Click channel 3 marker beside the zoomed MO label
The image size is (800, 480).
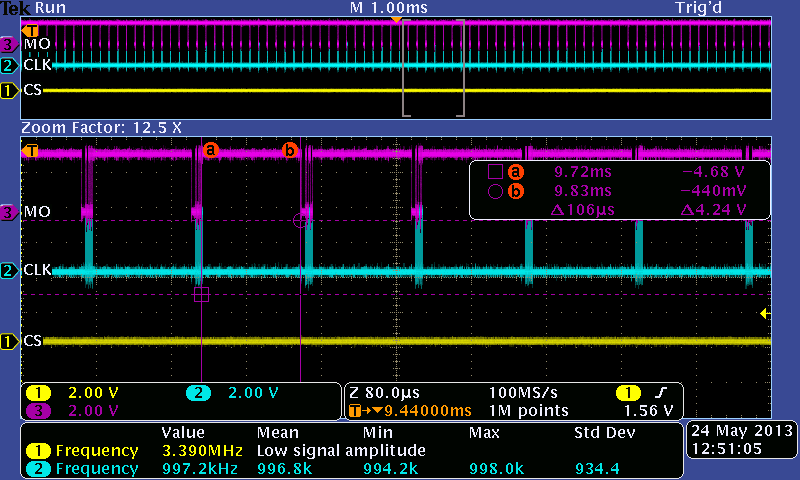tap(9, 212)
